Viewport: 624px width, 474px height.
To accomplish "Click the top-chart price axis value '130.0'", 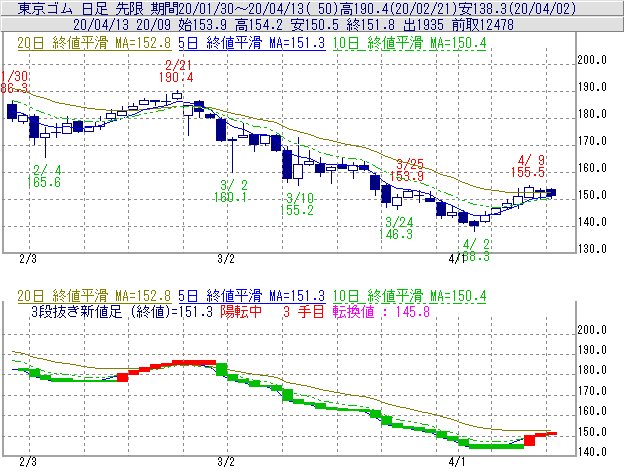I will click(x=592, y=249).
